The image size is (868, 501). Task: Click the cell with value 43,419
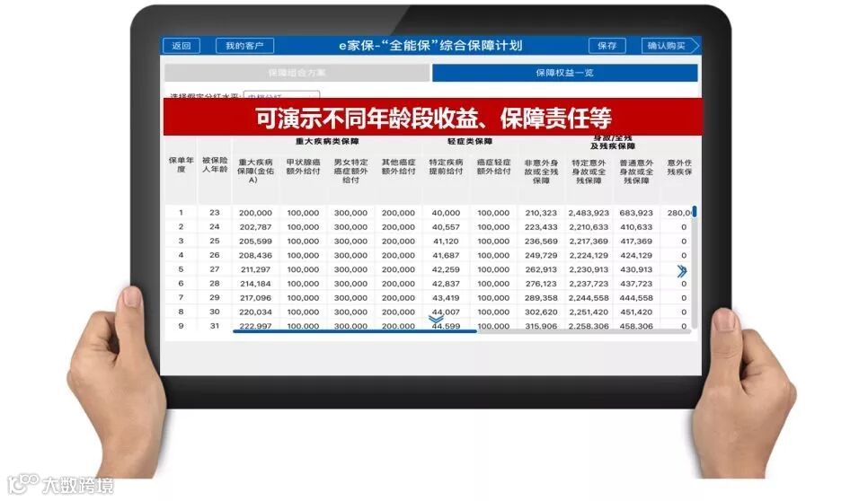pyautogui.click(x=446, y=298)
